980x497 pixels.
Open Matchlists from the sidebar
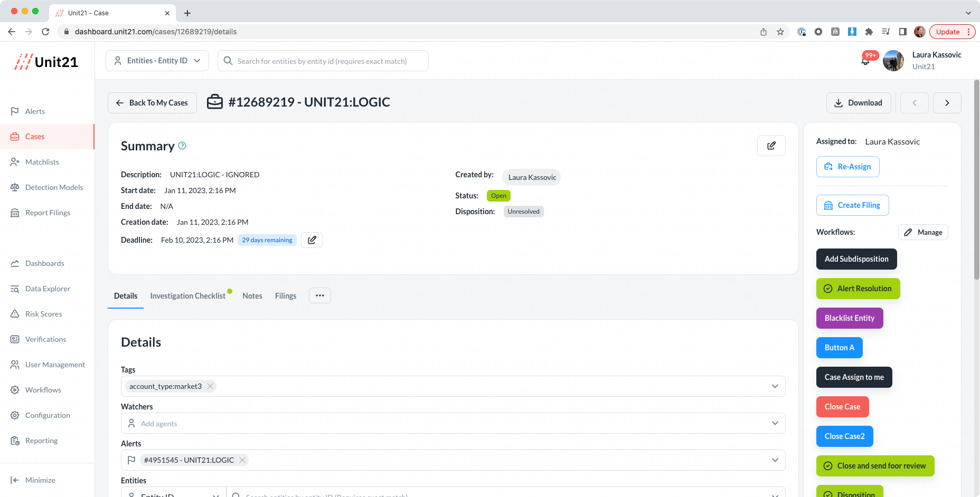click(42, 162)
